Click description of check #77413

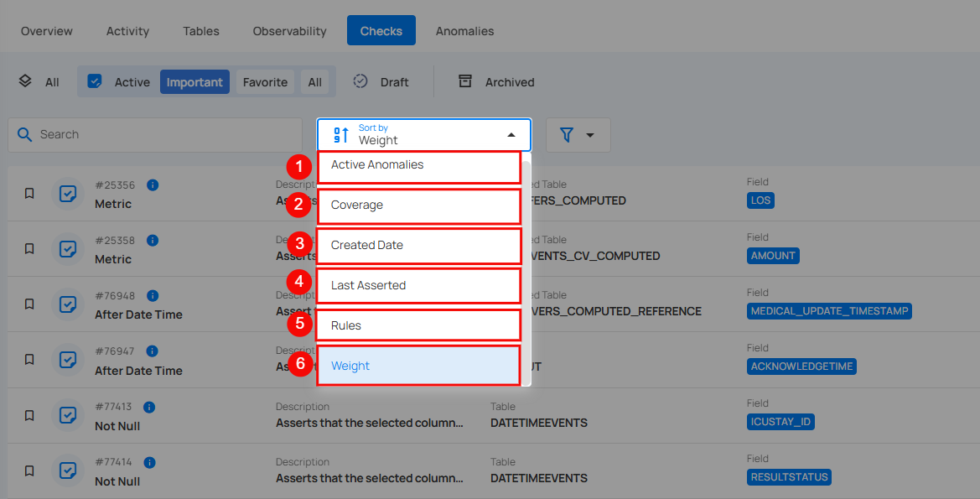[x=370, y=424]
